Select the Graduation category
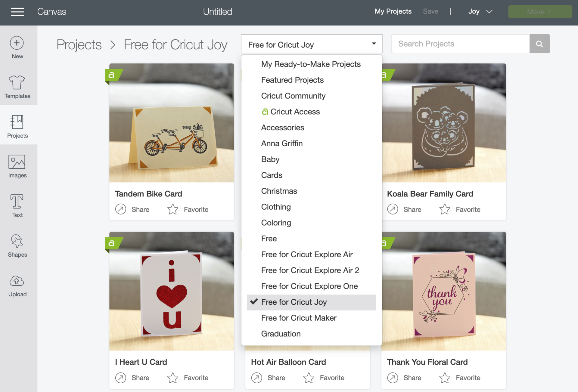The width and height of the screenshot is (578, 392). tap(281, 333)
